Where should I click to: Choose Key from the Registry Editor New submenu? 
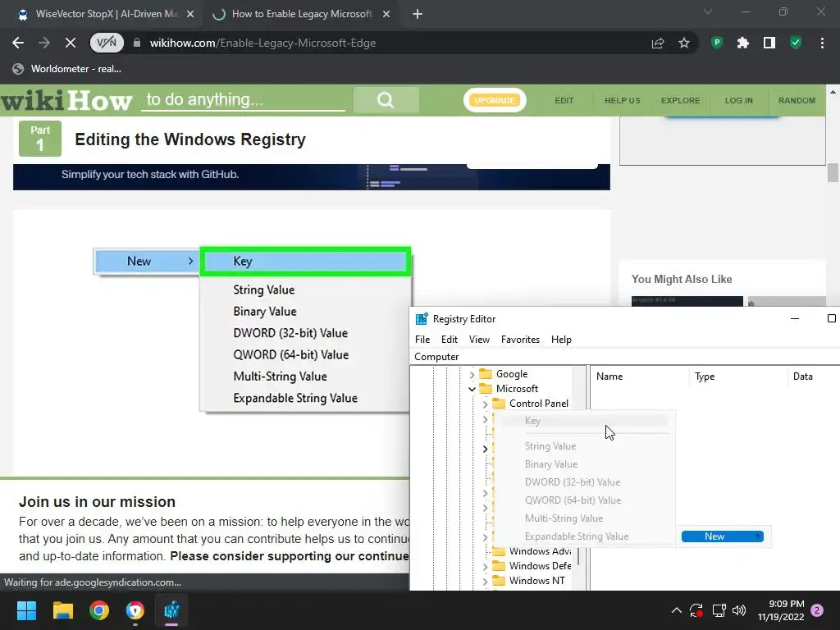tap(584, 421)
